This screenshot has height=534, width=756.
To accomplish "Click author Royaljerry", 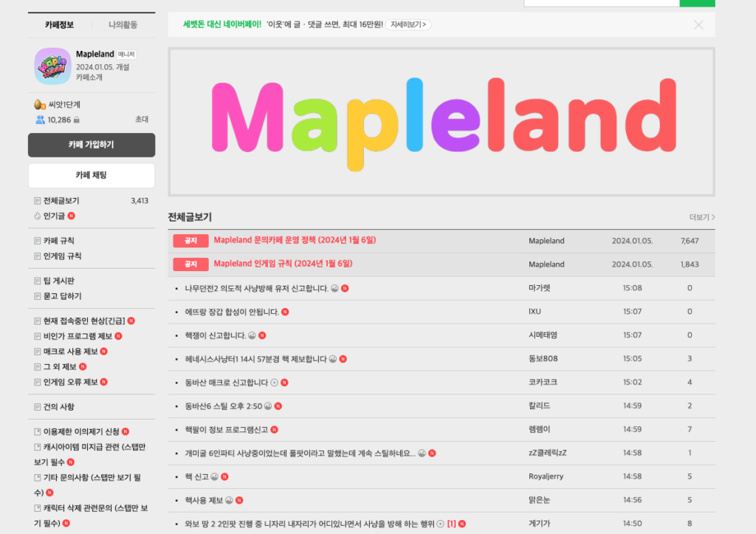I will click(x=546, y=476).
